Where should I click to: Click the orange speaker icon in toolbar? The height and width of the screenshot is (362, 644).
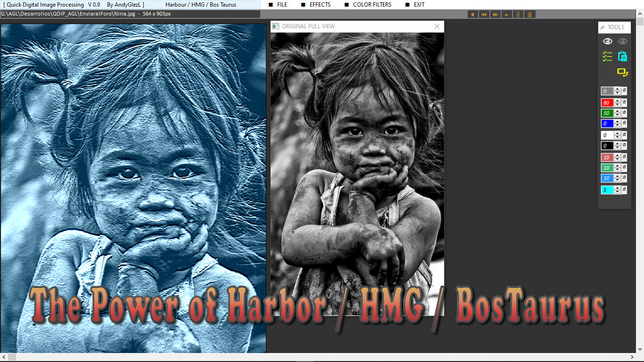472,15
